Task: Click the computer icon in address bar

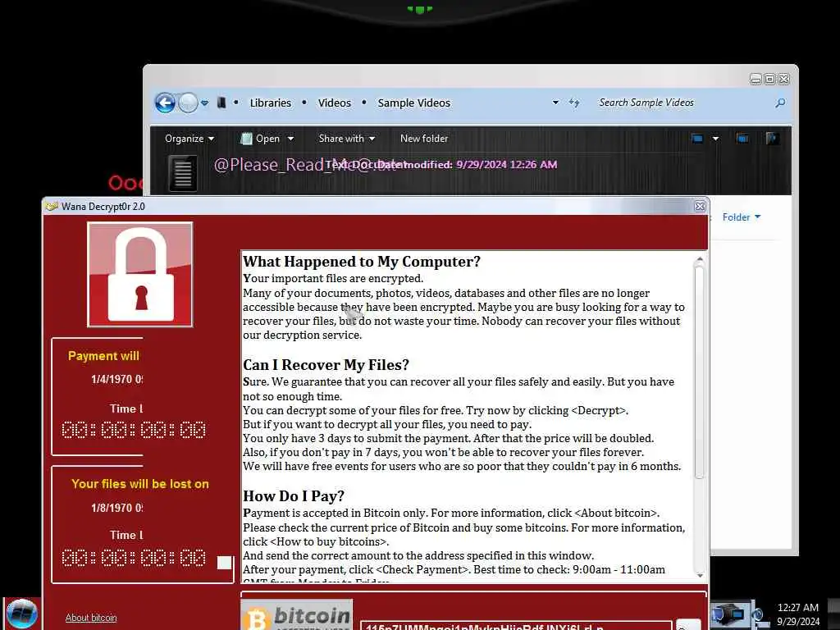Action: coord(221,103)
